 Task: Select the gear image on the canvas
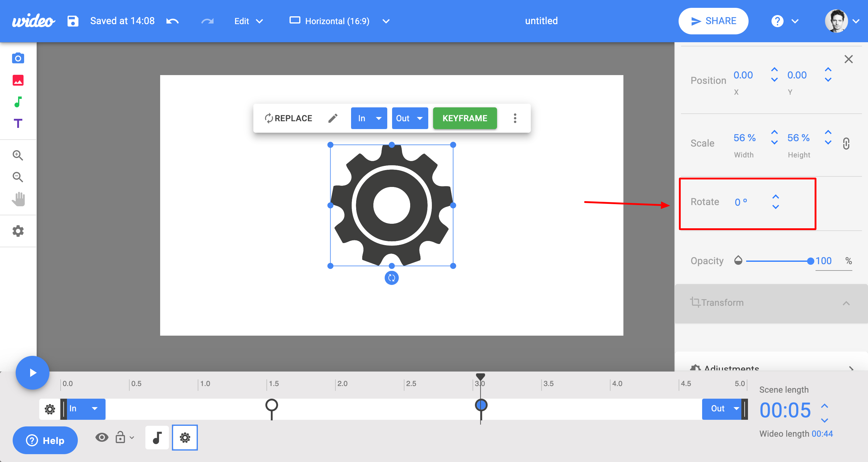click(391, 205)
